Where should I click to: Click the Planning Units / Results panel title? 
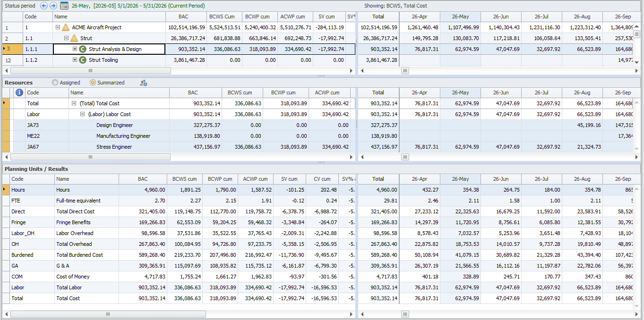(x=36, y=169)
